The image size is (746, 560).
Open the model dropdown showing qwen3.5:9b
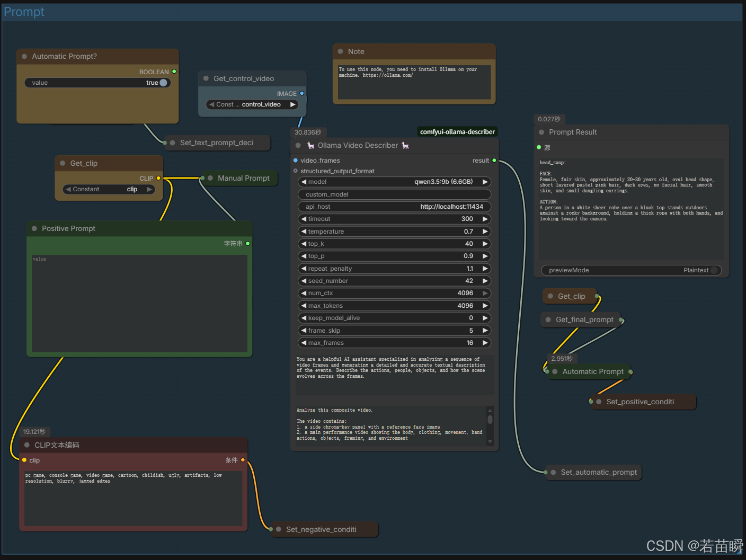point(394,182)
